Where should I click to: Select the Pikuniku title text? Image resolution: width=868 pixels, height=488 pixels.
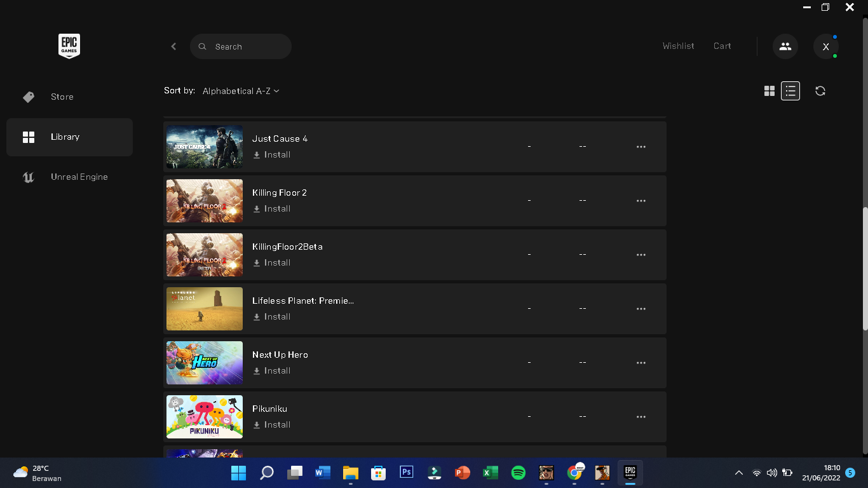point(269,409)
